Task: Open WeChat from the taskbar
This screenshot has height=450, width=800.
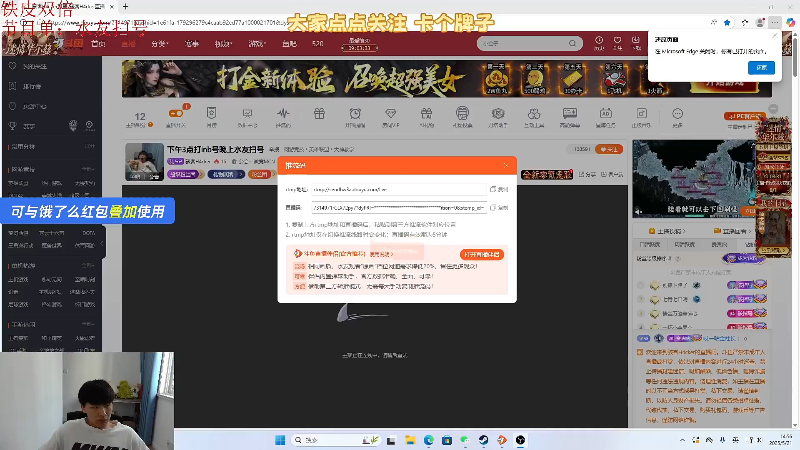Action: tap(465, 440)
